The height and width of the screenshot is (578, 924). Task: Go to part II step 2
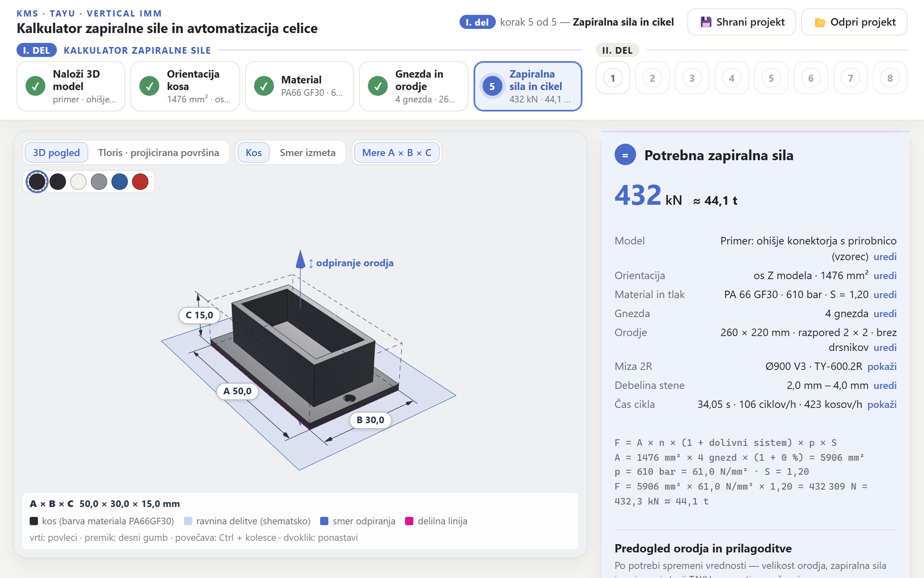[653, 78]
